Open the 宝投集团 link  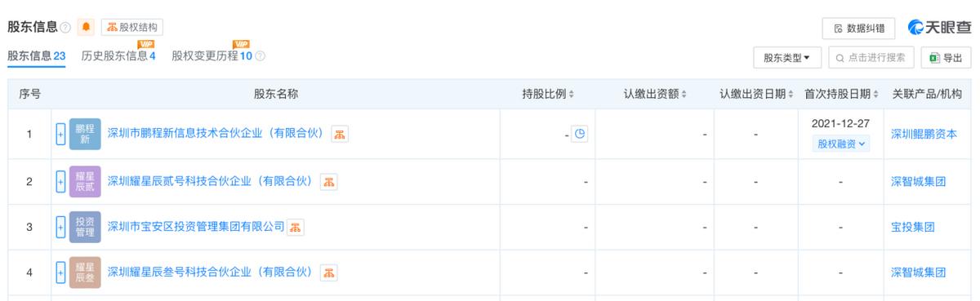tap(912, 227)
